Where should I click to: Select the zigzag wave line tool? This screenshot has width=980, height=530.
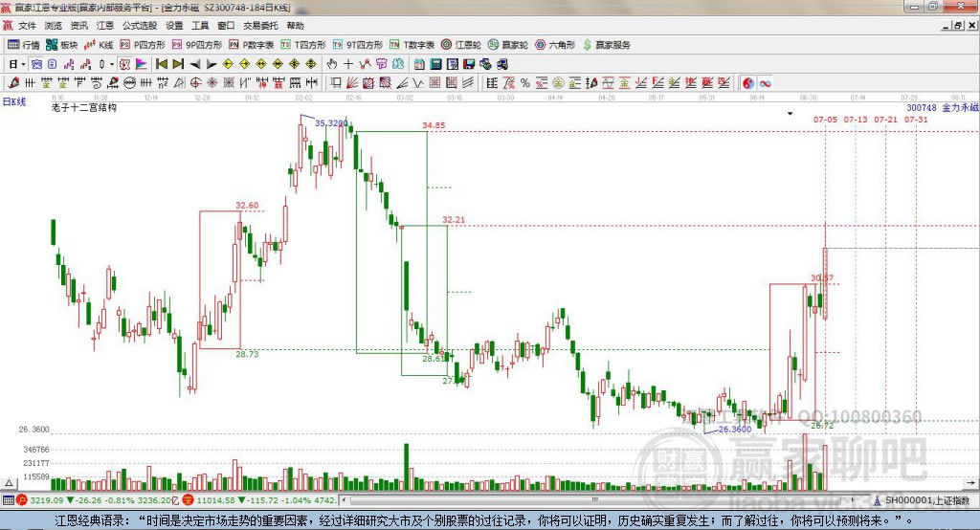point(417,83)
